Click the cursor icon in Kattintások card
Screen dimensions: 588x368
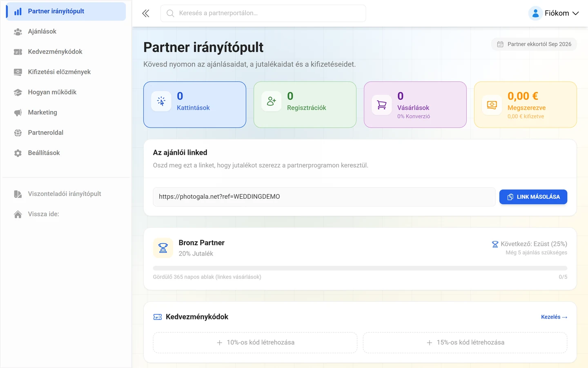point(161,101)
